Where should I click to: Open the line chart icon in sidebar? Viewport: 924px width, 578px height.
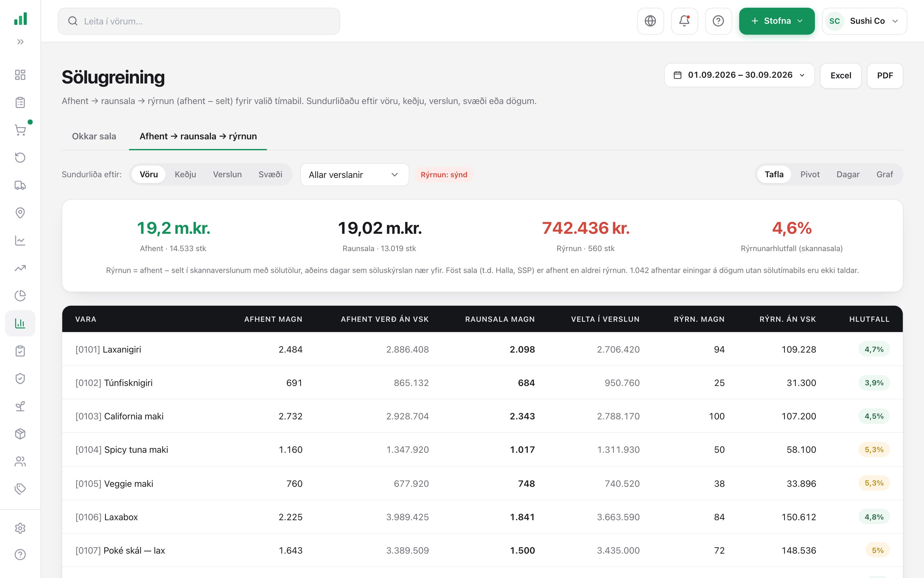(20, 241)
